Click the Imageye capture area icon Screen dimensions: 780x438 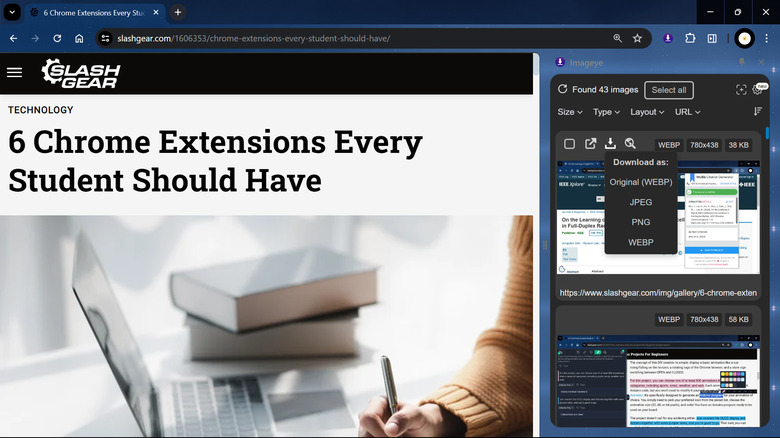tap(741, 90)
